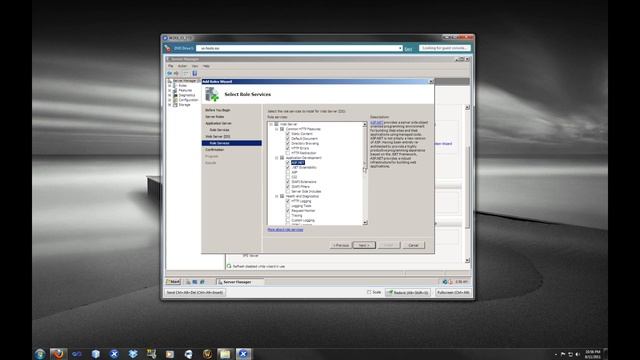Expand the Diagnostics node in Server Manager tree

click(170, 95)
